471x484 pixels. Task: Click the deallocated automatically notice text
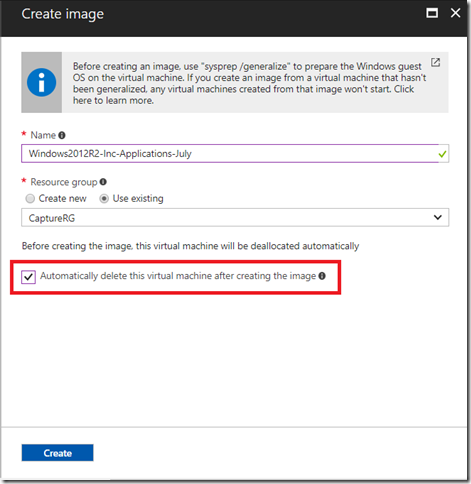point(190,246)
